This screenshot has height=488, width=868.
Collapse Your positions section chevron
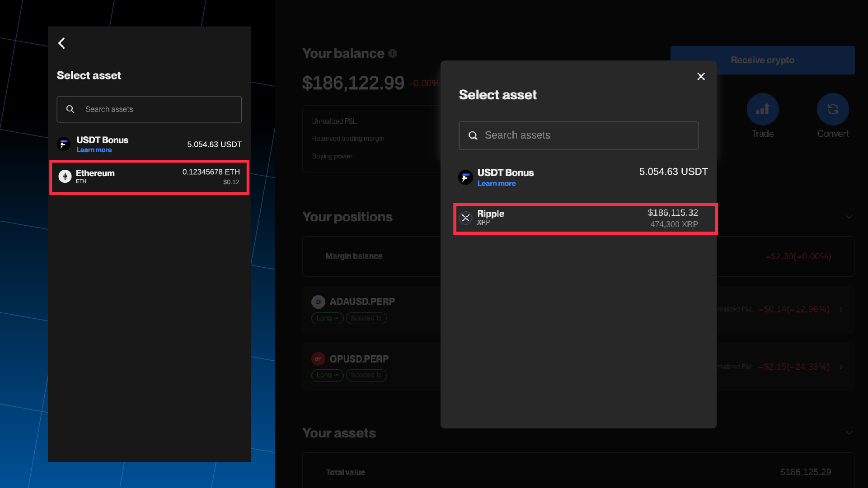coord(849,217)
